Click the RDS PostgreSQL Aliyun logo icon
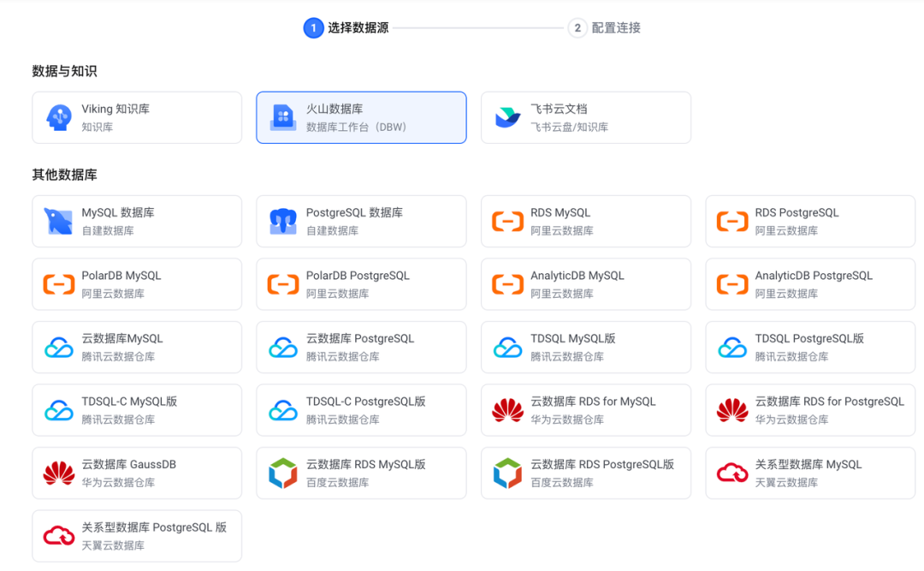This screenshot has width=924, height=571. tap(731, 221)
